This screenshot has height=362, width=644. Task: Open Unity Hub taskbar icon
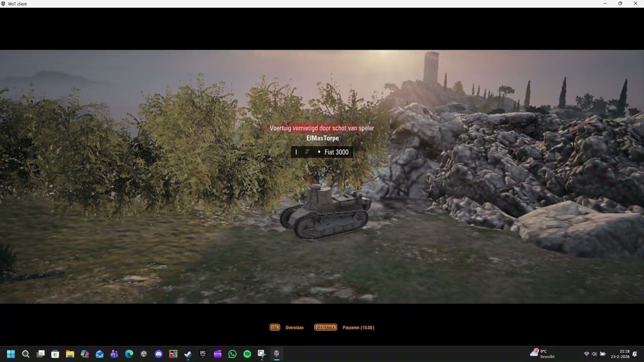pyautogui.click(x=144, y=354)
